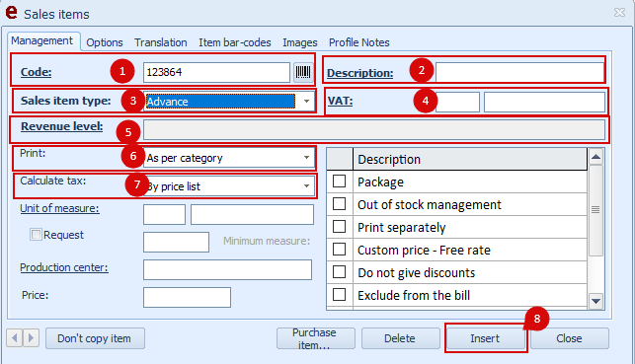This screenshot has height=364, width=635.
Task: Click the Close button
Action: point(570,338)
